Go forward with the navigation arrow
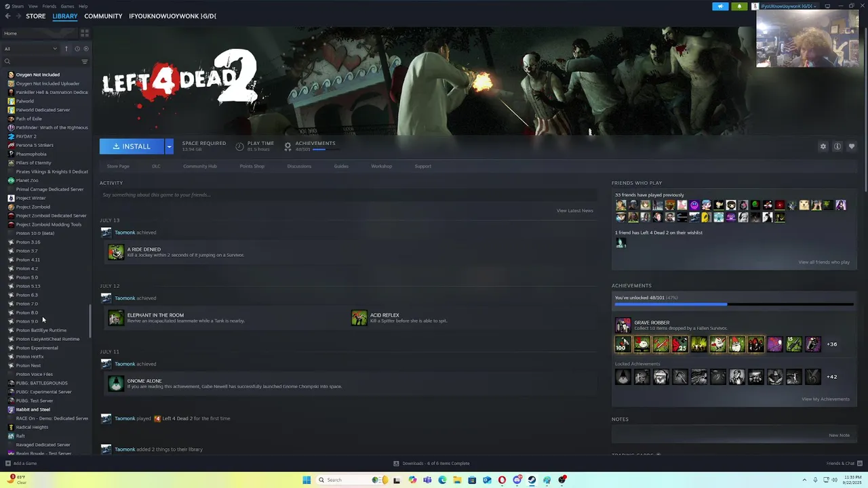The height and width of the screenshot is (488, 868). (18, 16)
